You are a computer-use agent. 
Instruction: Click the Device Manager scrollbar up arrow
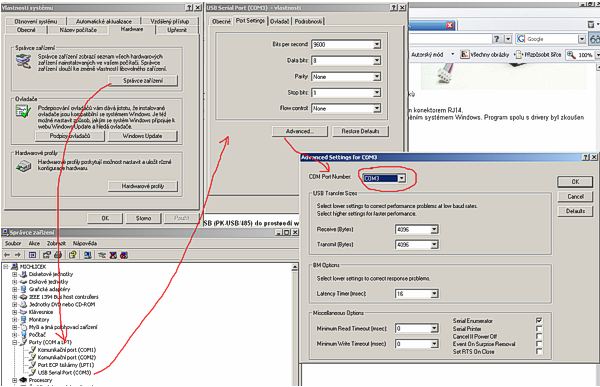[x=295, y=267]
